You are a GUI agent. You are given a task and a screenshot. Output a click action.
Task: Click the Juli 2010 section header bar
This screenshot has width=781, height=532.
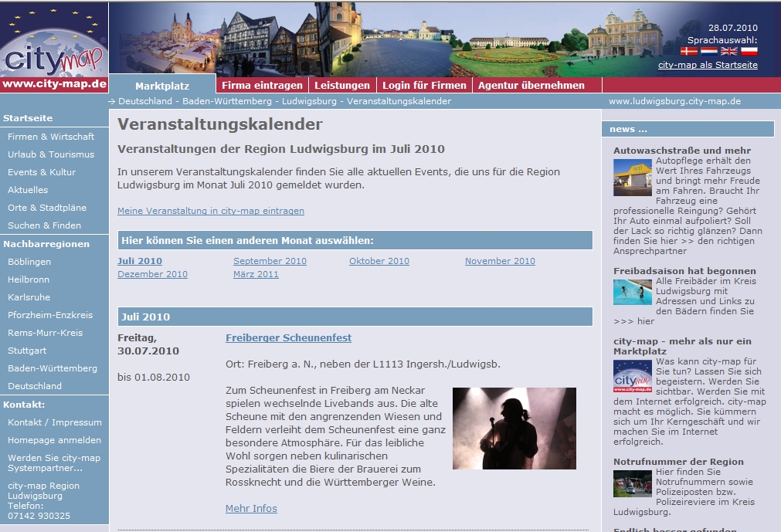tap(355, 317)
